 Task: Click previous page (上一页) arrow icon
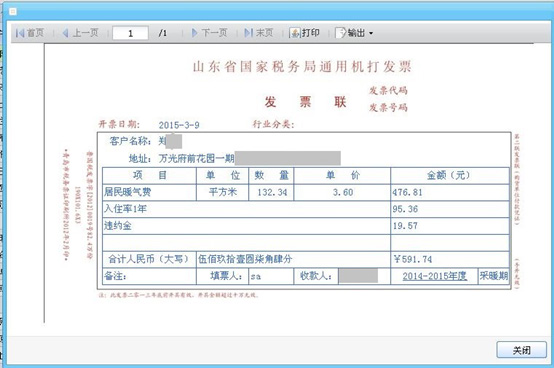(65, 33)
